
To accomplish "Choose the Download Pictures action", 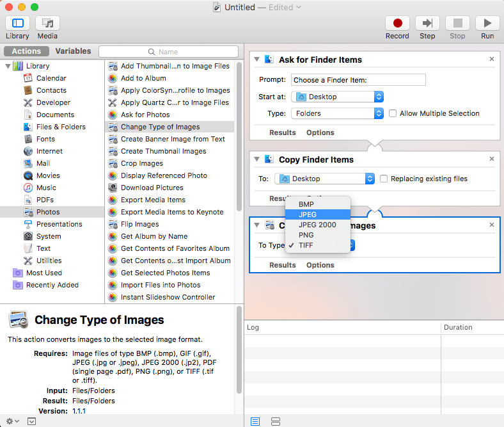I will click(x=152, y=188).
